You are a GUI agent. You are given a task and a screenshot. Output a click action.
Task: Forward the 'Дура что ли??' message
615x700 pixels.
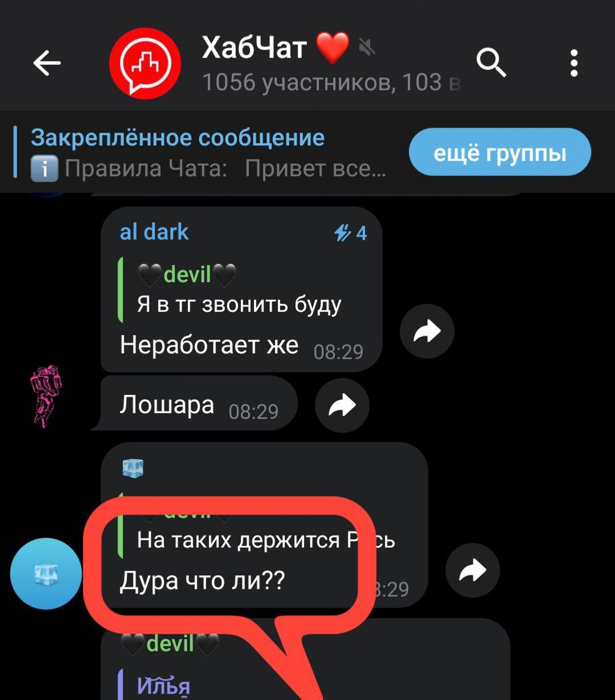[x=473, y=570]
